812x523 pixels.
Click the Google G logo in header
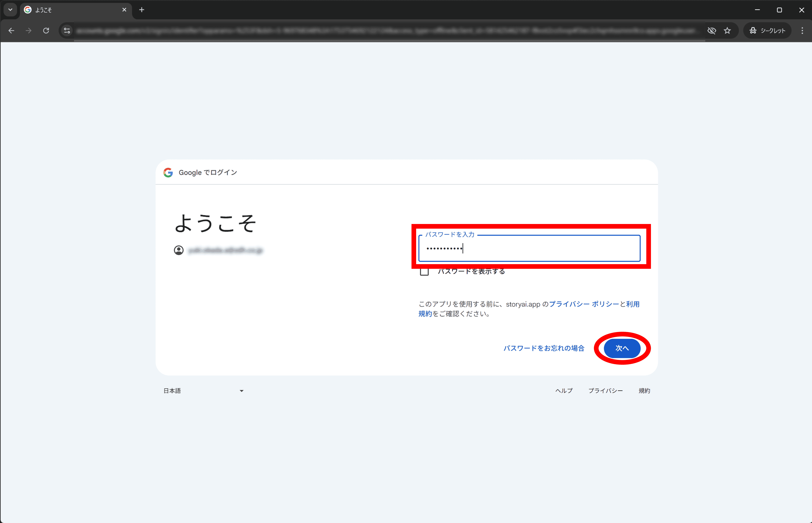pos(168,172)
